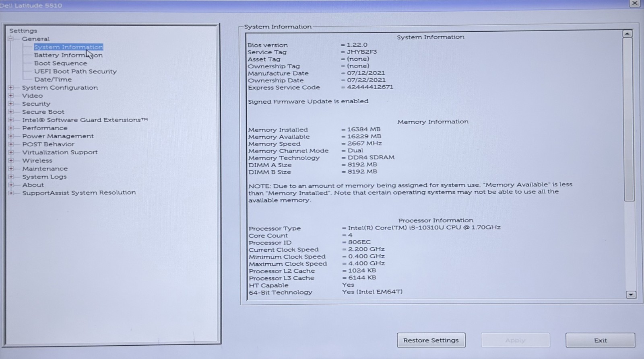Select the Secure Boot category label

point(43,112)
